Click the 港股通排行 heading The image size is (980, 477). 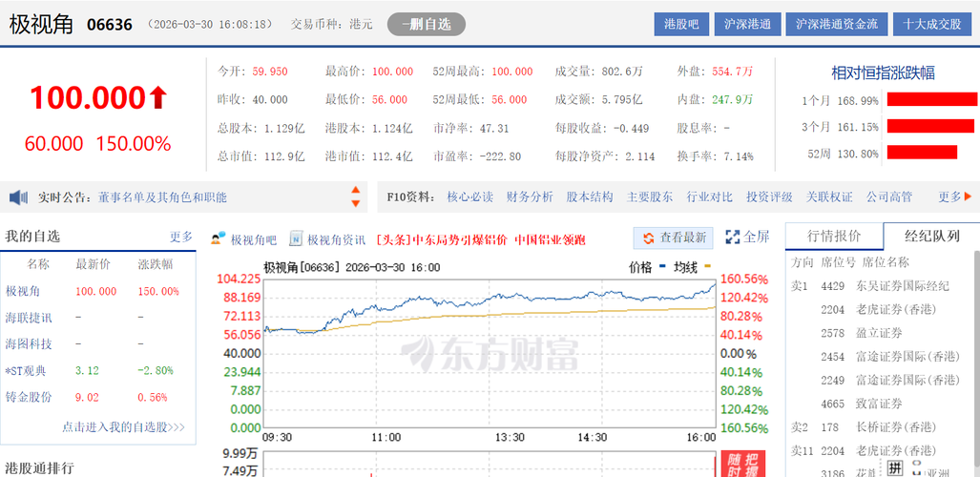pyautogui.click(x=39, y=467)
